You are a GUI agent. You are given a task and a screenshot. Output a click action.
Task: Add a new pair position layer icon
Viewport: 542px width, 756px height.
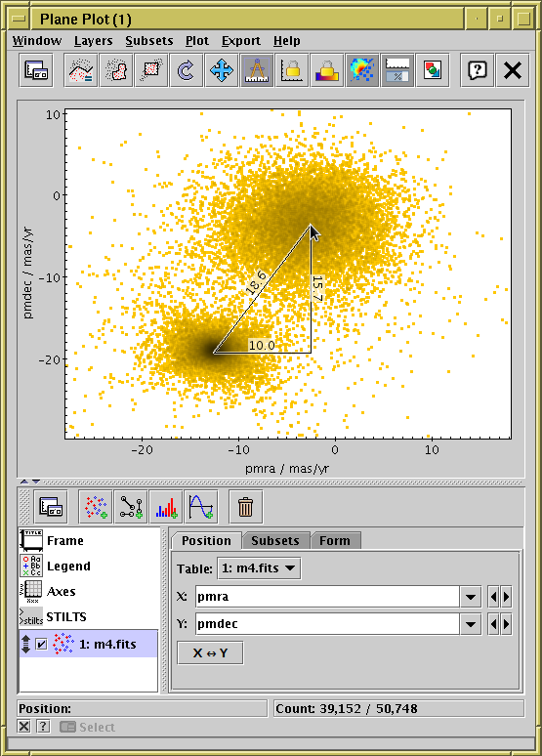(131, 507)
